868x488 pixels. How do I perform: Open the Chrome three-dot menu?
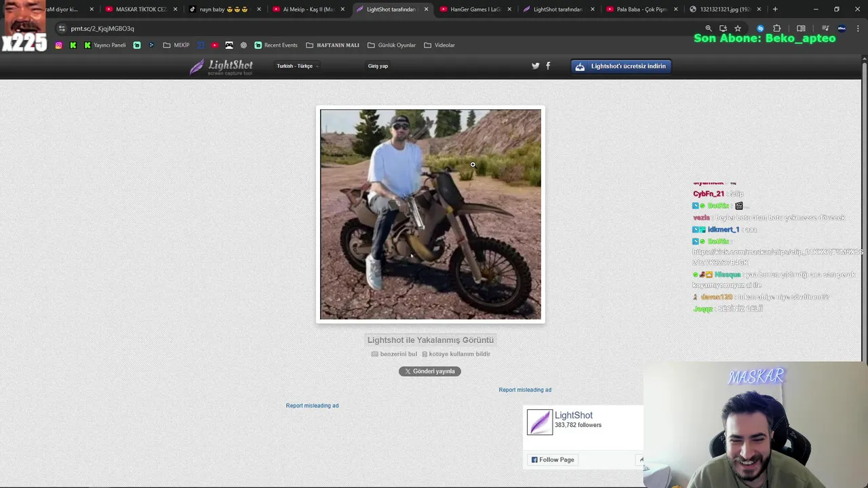click(x=858, y=28)
